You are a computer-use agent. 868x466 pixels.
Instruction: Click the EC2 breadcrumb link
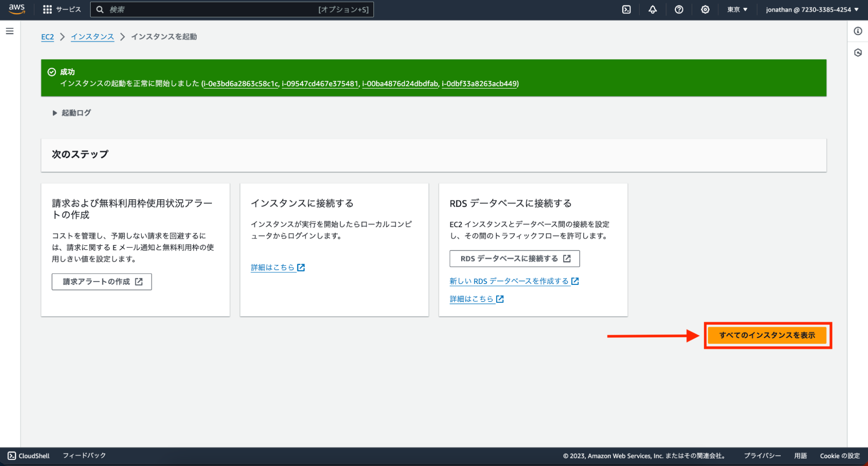pyautogui.click(x=47, y=37)
